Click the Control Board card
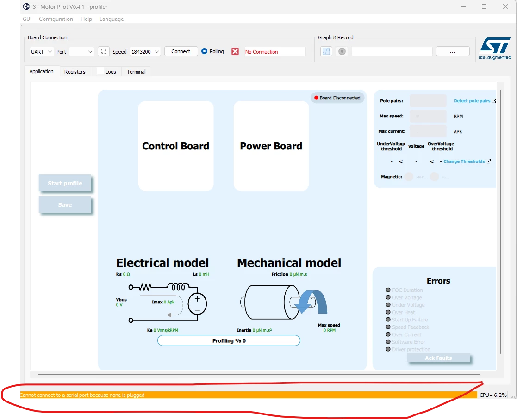The image size is (517, 420). [x=176, y=146]
